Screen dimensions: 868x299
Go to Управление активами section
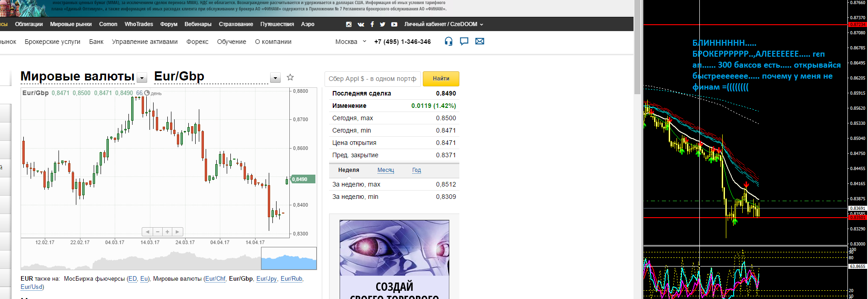coord(145,42)
